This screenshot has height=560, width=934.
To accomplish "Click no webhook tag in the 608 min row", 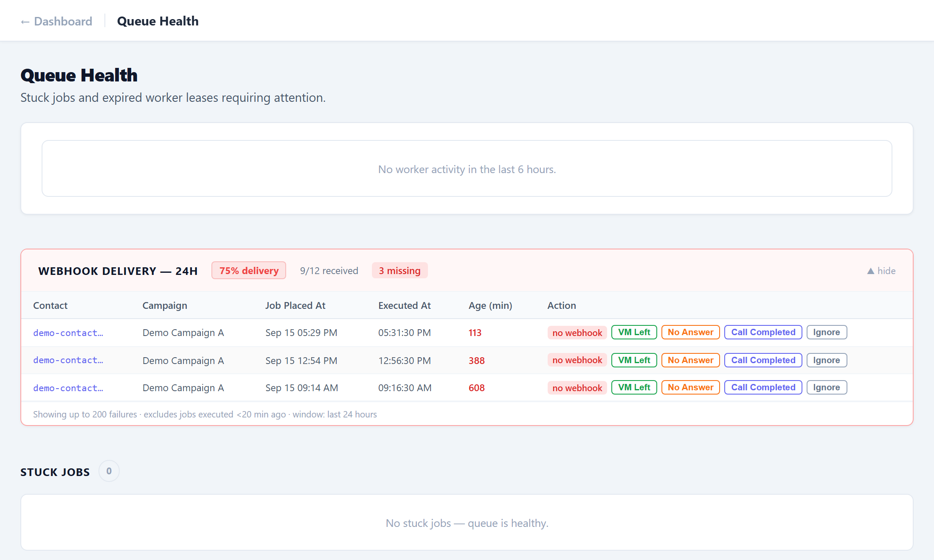I will pos(577,388).
